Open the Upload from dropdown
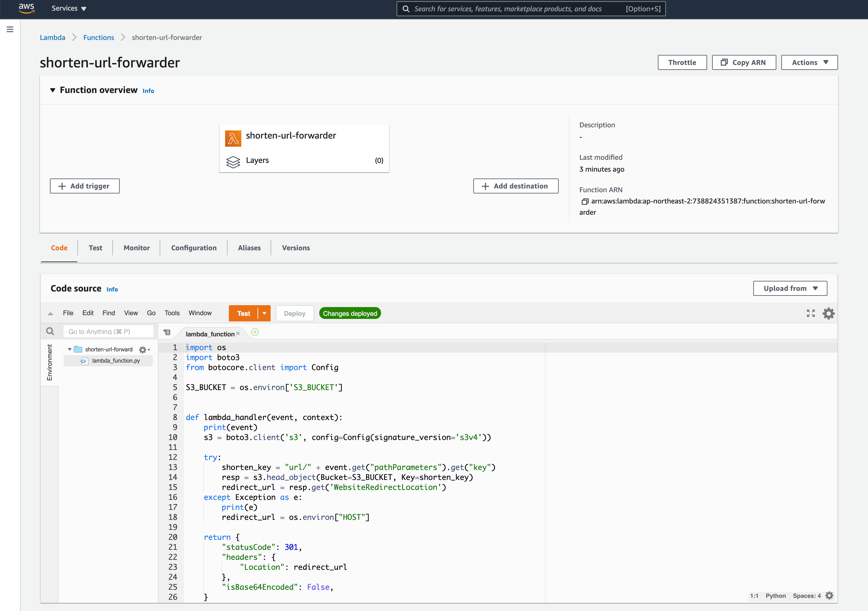The width and height of the screenshot is (868, 611). click(x=790, y=288)
